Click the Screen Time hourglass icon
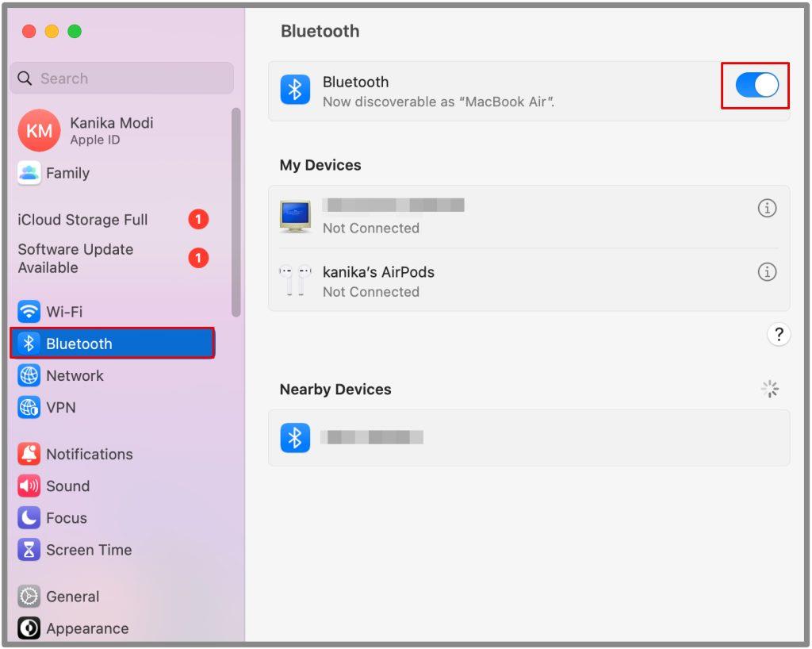 coord(29,550)
